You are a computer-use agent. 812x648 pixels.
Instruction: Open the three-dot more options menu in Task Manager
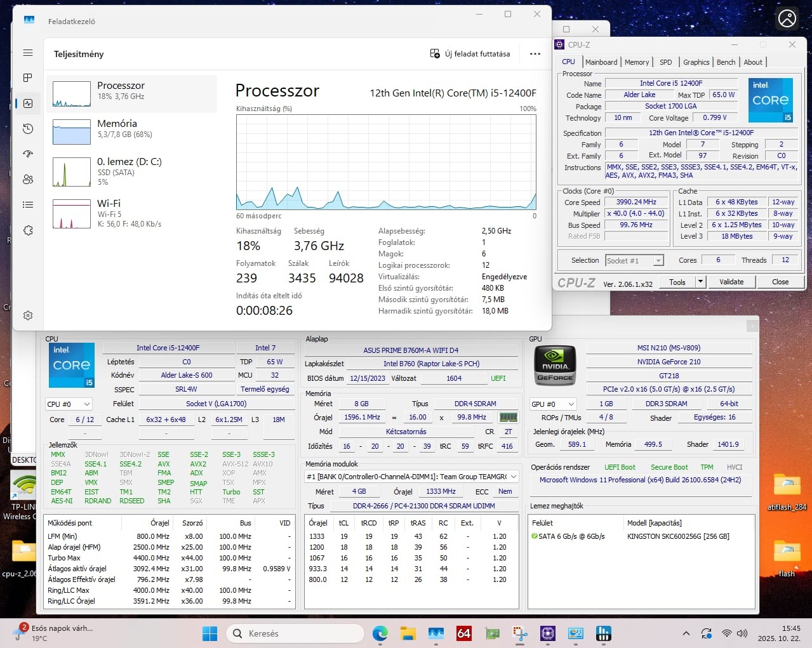[x=535, y=54]
